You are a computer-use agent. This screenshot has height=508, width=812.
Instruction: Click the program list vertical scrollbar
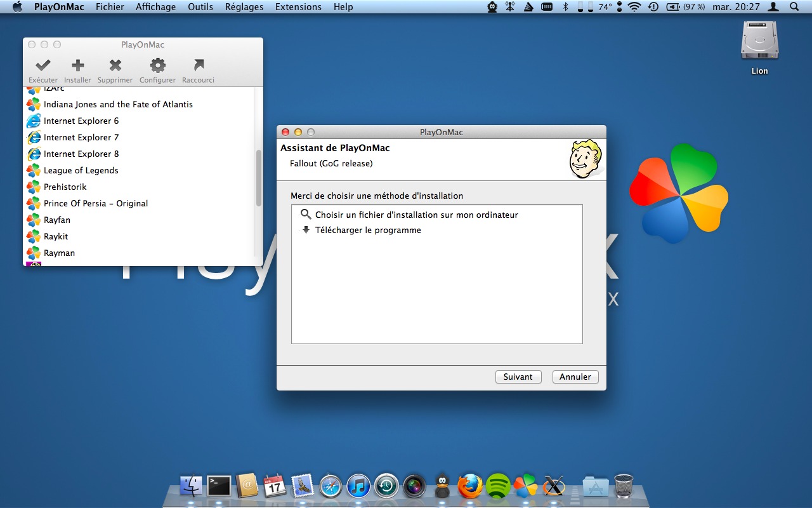click(258, 178)
